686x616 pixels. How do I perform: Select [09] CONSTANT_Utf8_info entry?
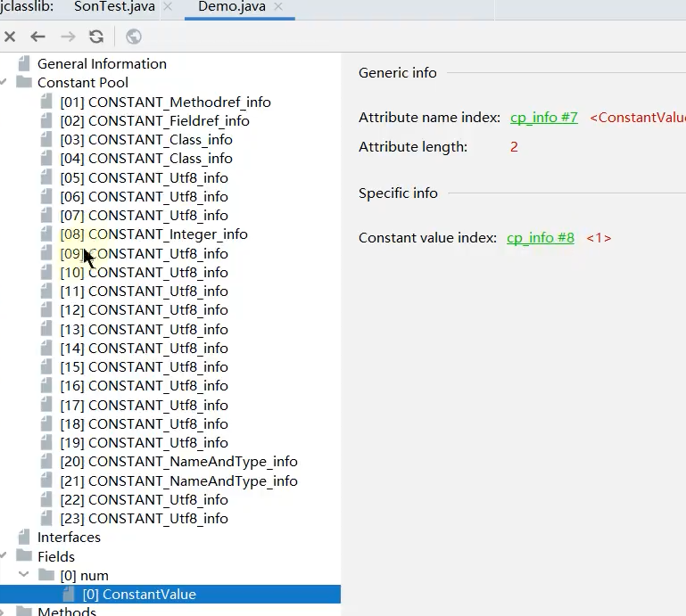144,254
